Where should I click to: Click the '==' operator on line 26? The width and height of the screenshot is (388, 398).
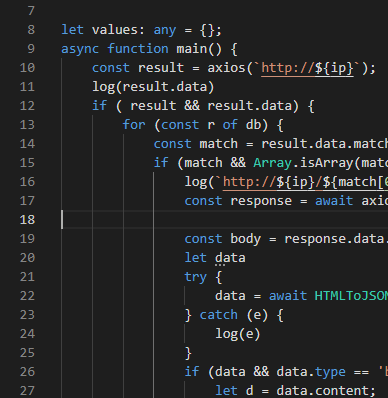pos(361,372)
